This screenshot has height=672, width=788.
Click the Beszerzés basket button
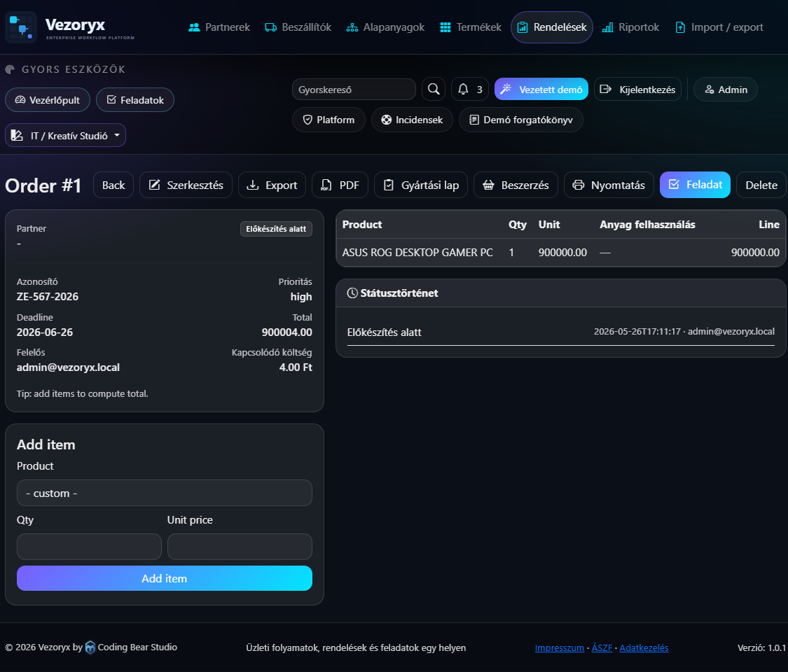[516, 185]
